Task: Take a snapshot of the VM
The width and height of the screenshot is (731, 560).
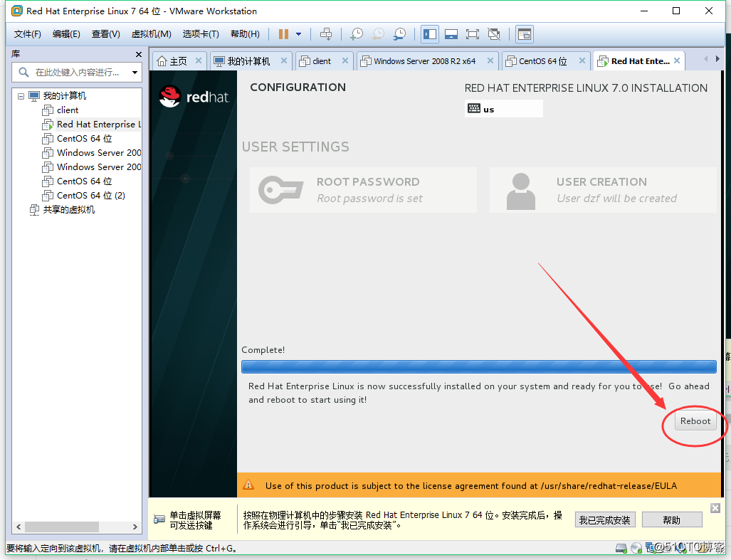Action: pos(357,34)
